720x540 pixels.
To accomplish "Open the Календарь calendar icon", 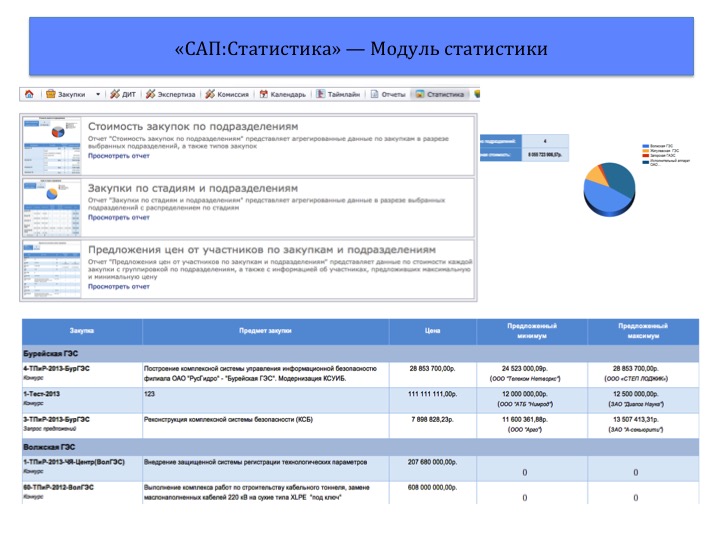I will [x=263, y=95].
